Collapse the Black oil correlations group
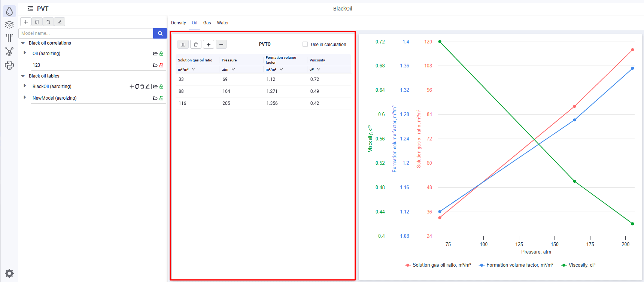The width and height of the screenshot is (644, 282). [23, 43]
